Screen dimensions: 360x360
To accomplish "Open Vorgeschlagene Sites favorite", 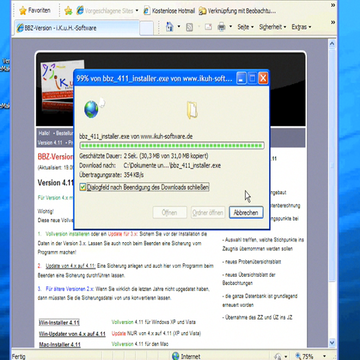I will click(x=105, y=11).
